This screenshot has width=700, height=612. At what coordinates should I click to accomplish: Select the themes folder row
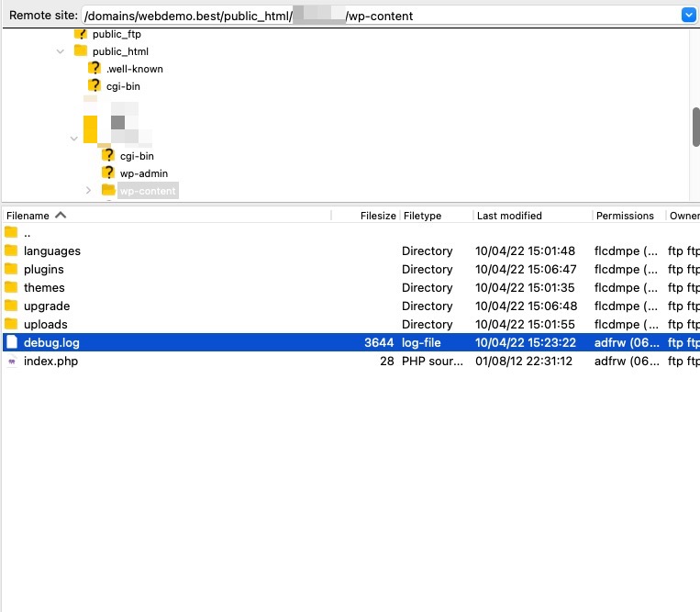tap(351, 287)
